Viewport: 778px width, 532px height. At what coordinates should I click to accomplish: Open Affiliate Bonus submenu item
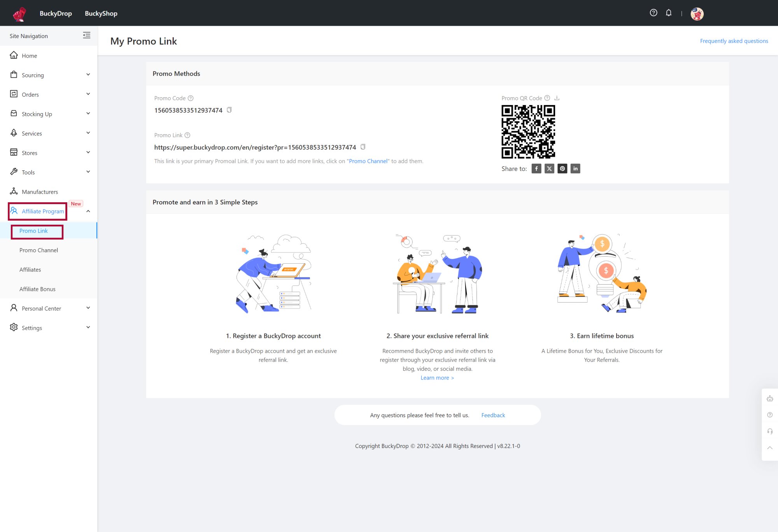click(x=37, y=289)
